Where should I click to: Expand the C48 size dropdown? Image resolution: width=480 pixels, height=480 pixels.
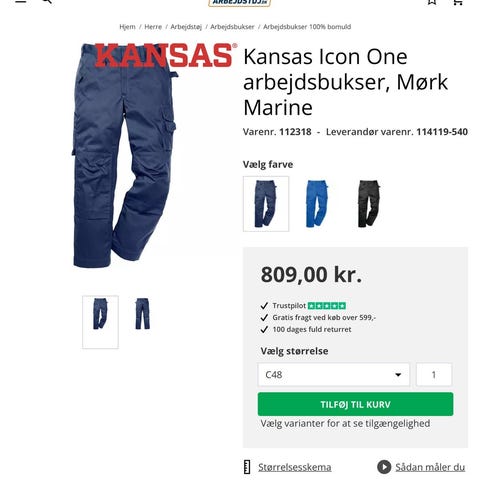tap(333, 375)
